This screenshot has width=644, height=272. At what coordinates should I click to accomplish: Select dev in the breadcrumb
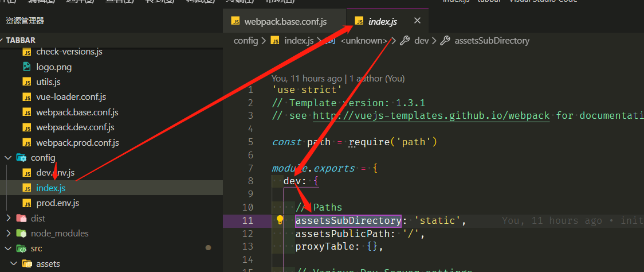[x=421, y=41]
